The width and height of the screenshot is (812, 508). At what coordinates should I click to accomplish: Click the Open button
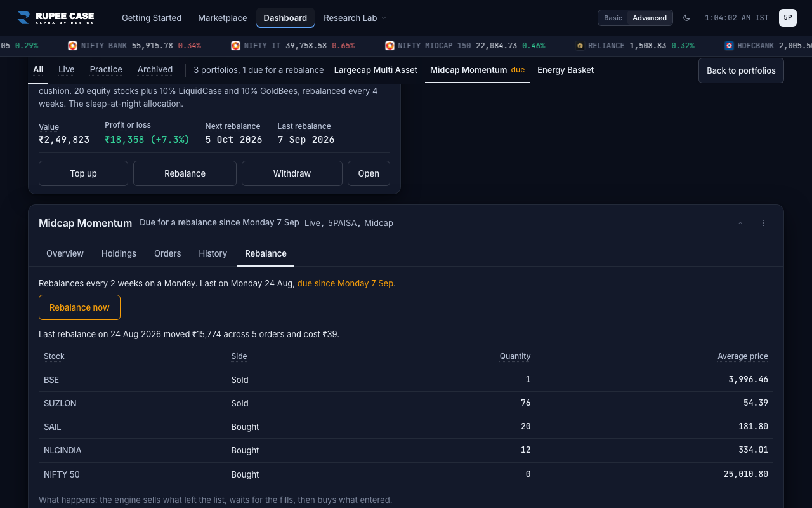click(x=369, y=173)
